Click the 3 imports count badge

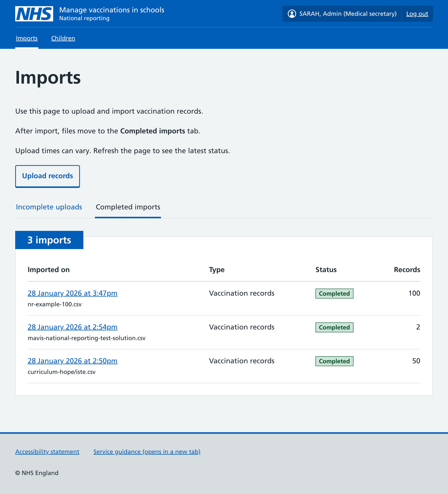(x=49, y=240)
